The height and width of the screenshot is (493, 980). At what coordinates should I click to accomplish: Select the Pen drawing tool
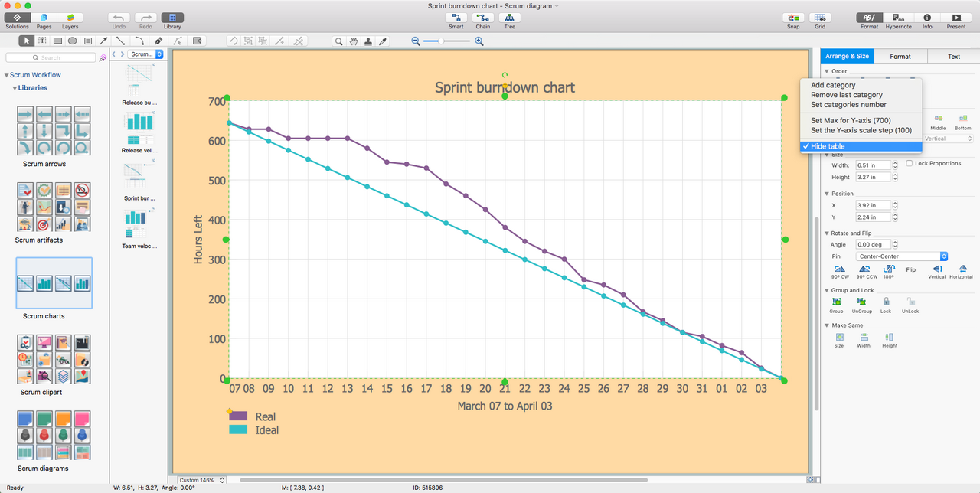tap(158, 41)
